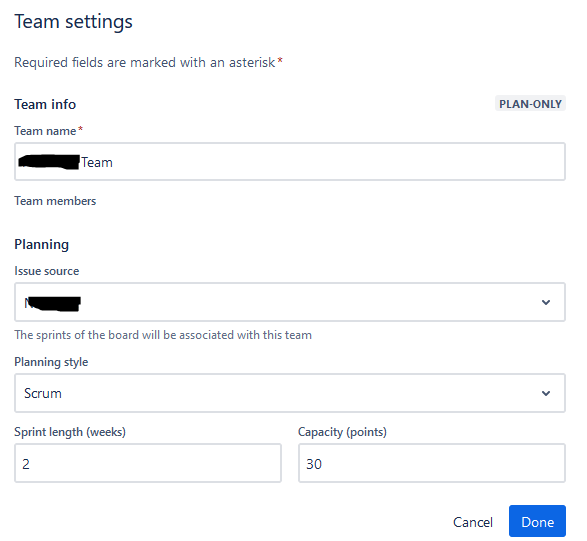587x541 pixels.
Task: Click the required fields asterisk note
Action: [x=148, y=62]
